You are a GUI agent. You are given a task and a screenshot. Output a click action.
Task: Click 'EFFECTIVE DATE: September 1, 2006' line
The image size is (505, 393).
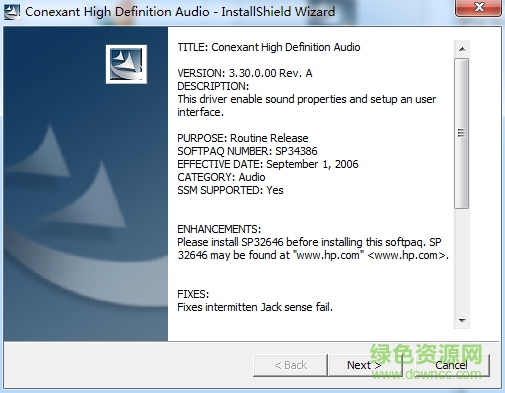click(x=268, y=164)
